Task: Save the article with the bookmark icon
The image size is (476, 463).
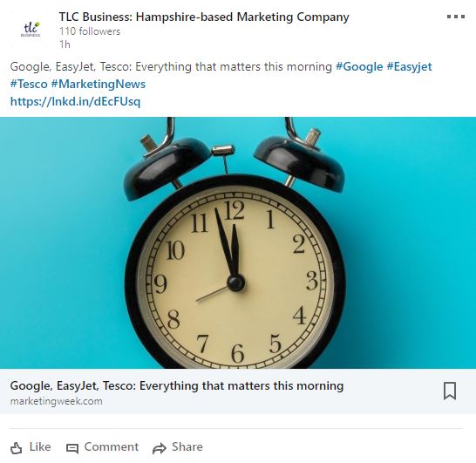Action: pyautogui.click(x=450, y=391)
